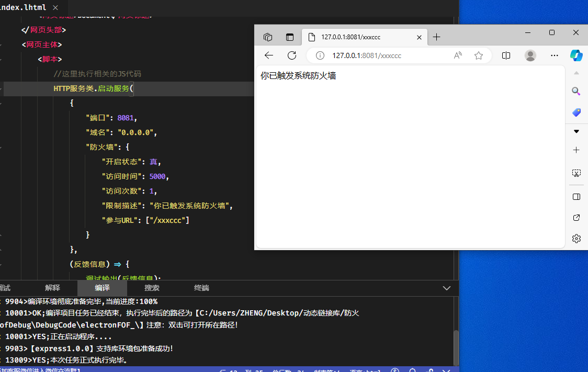The image size is (588, 372).
Task: Click the output panel's vertical scrollbar
Action: [456, 347]
